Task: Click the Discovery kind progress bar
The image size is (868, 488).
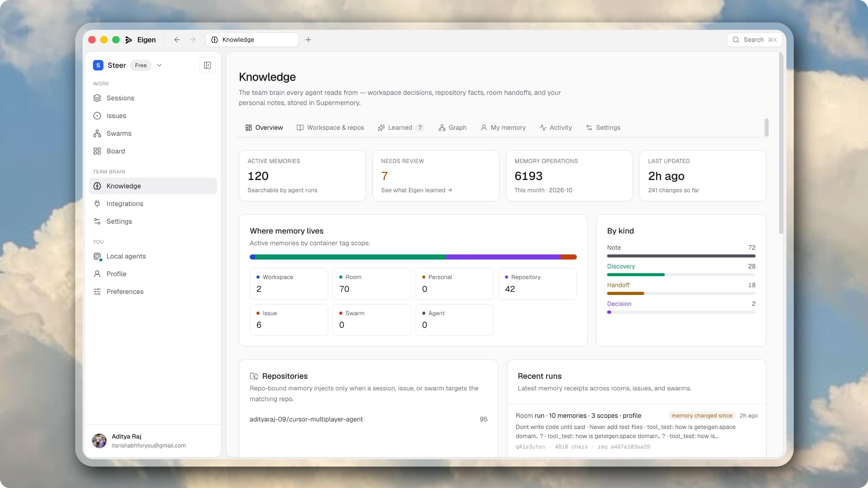Action: [681, 275]
